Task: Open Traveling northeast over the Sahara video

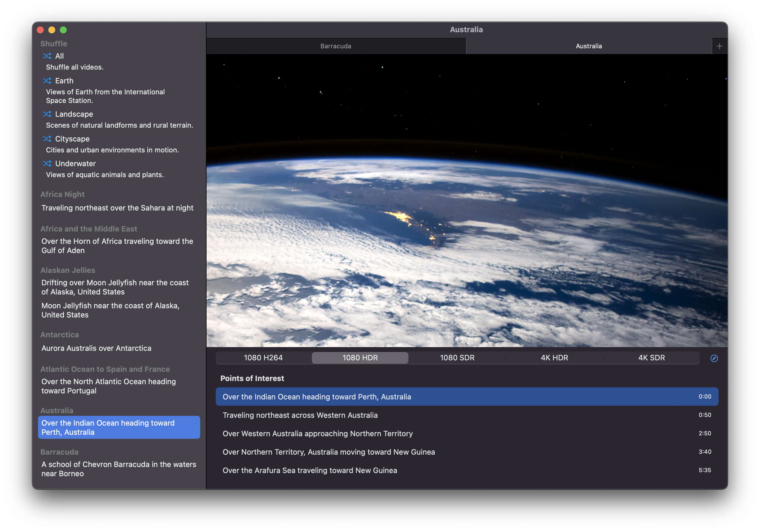Action: tap(117, 208)
